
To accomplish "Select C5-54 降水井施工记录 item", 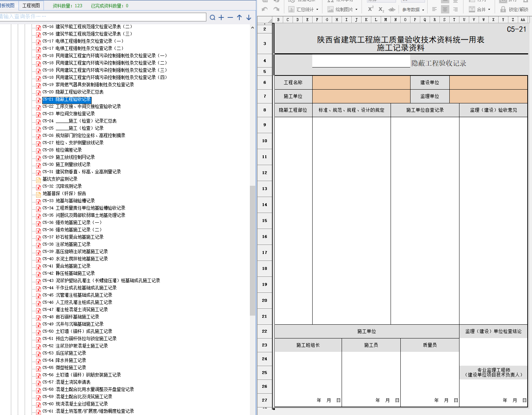I will coord(64,361).
